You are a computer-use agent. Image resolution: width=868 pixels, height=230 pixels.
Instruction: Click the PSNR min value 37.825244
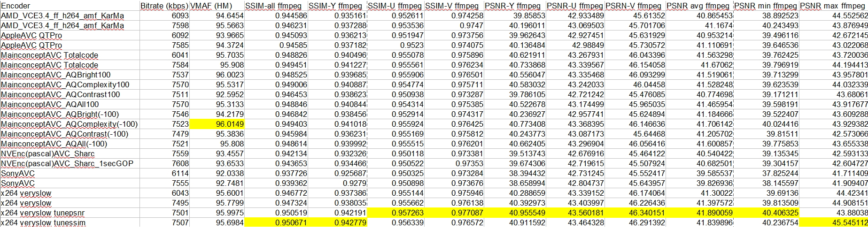tap(766, 173)
